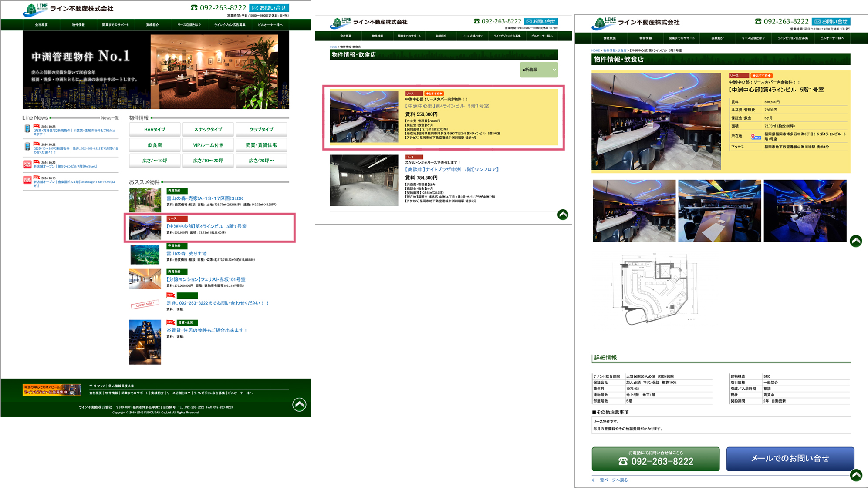Click the green 092-263-8222 phone inquiry button
The height and width of the screenshot is (490, 868).
(655, 459)
